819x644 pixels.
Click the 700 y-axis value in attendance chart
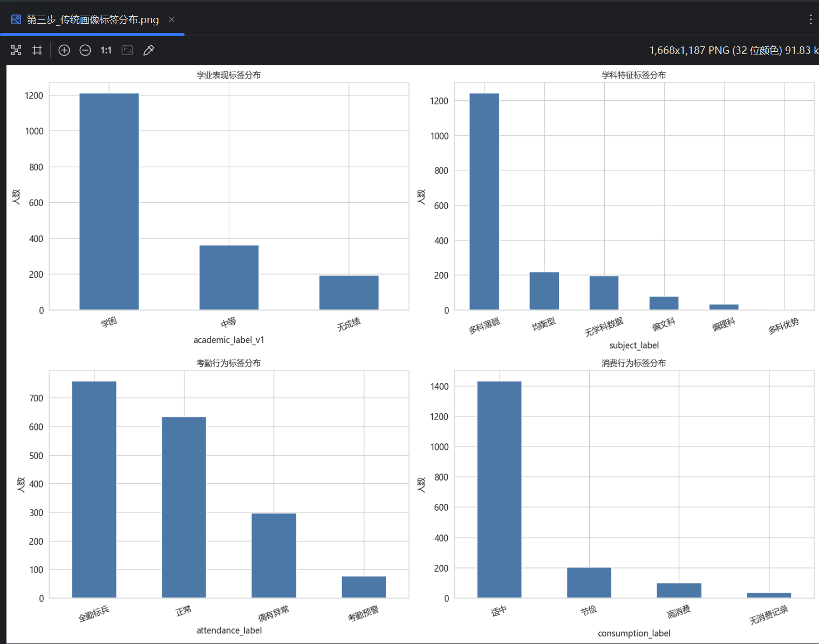[36, 398]
